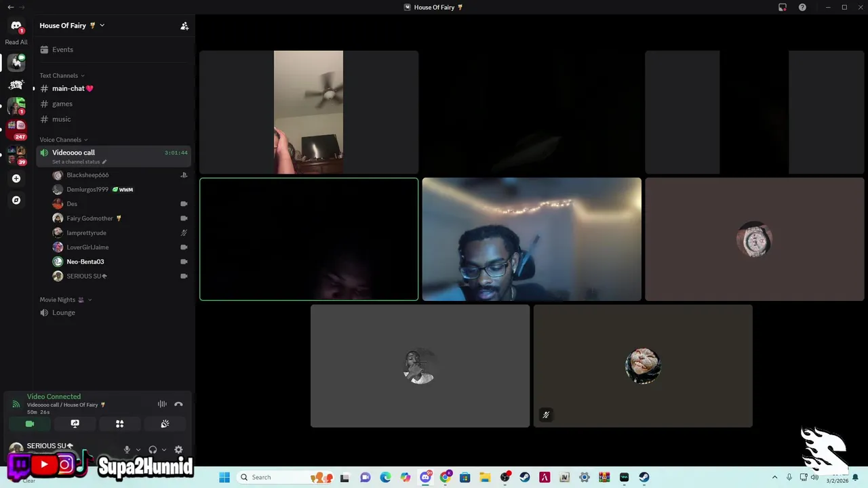Click the taskbar Search box

pos(283,477)
